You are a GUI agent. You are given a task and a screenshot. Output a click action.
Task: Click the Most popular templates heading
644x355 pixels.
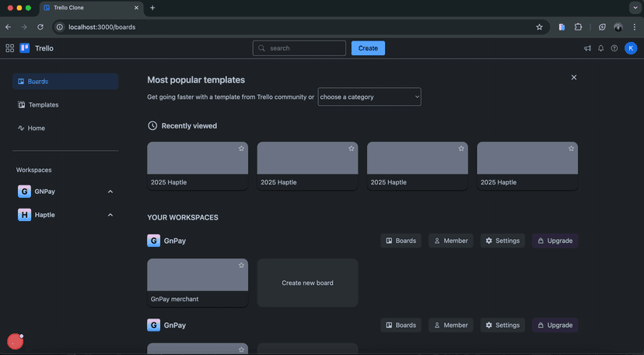pyautogui.click(x=196, y=80)
